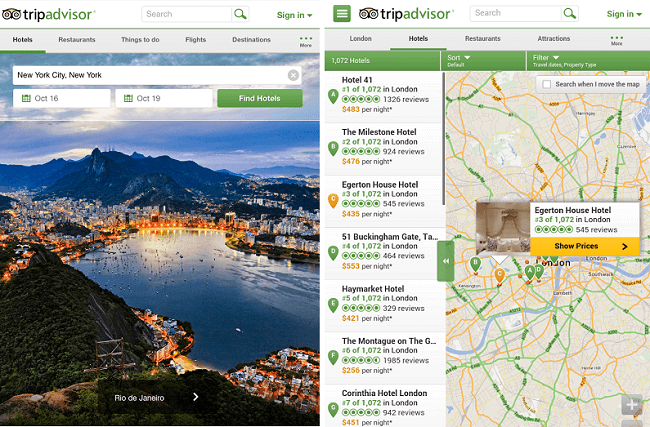Open the green hamburger menu icon

pyautogui.click(x=342, y=14)
